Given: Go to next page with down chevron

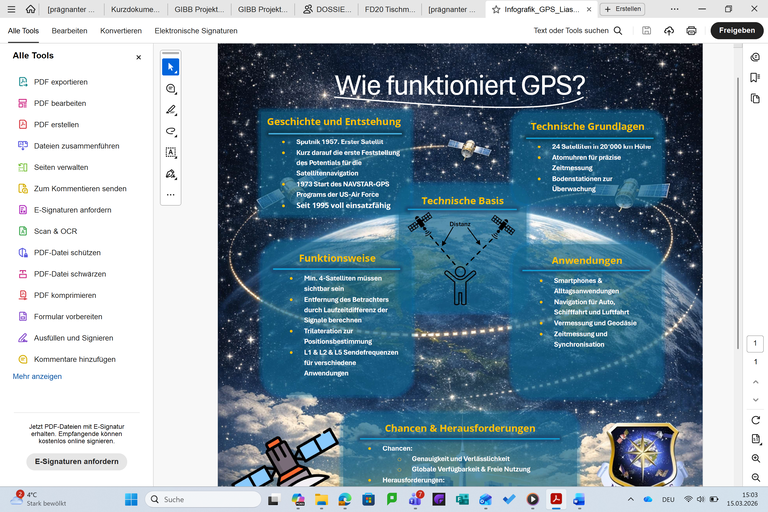Looking at the screenshot, I should coord(756,382).
